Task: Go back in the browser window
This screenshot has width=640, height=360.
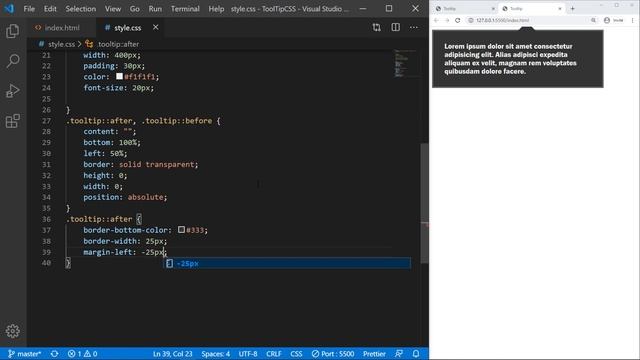Action: pyautogui.click(x=436, y=20)
